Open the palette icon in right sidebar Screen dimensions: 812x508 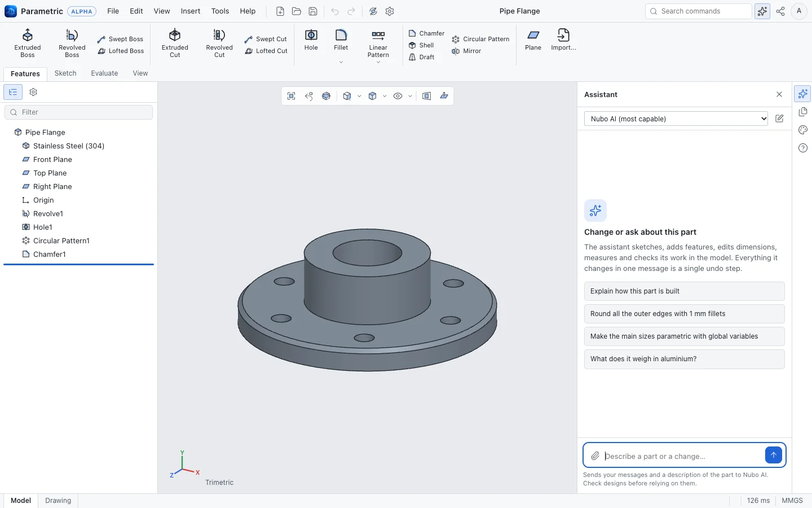[x=803, y=130]
